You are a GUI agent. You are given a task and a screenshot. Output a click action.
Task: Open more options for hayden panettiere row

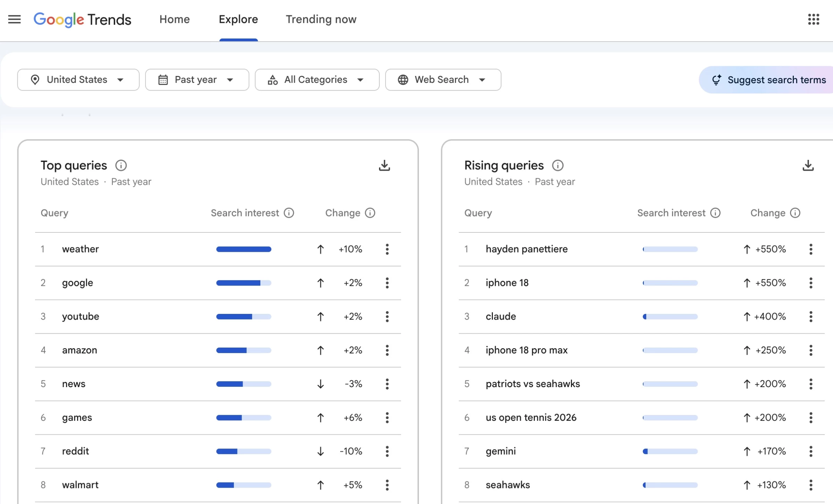tap(811, 249)
